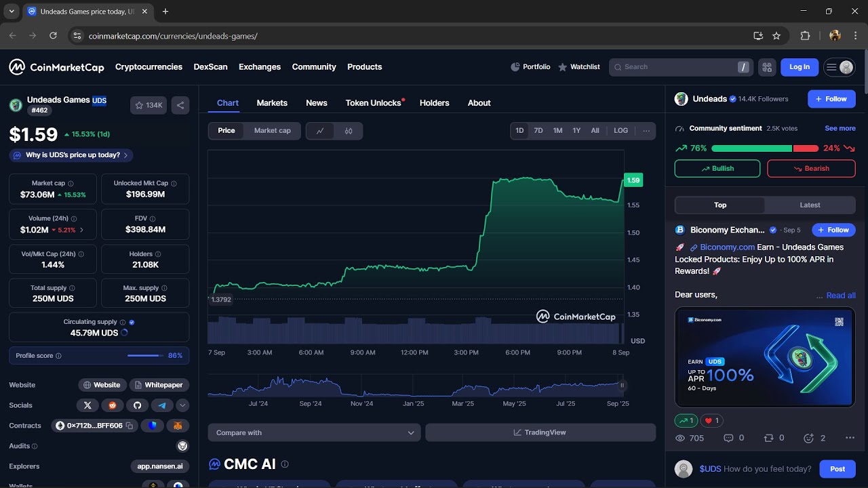Click the MetaMask fox icon in Contracts

tap(178, 426)
